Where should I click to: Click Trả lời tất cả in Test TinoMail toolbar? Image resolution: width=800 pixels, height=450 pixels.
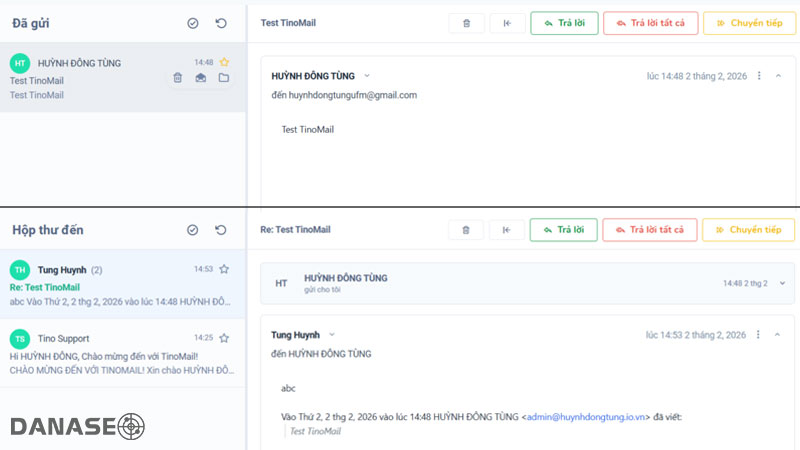pyautogui.click(x=651, y=23)
